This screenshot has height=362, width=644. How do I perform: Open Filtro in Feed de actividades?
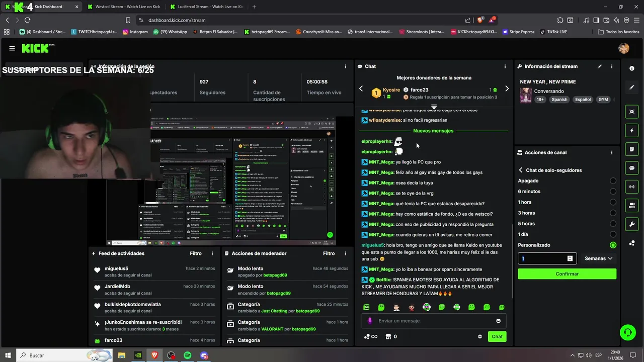(x=196, y=253)
